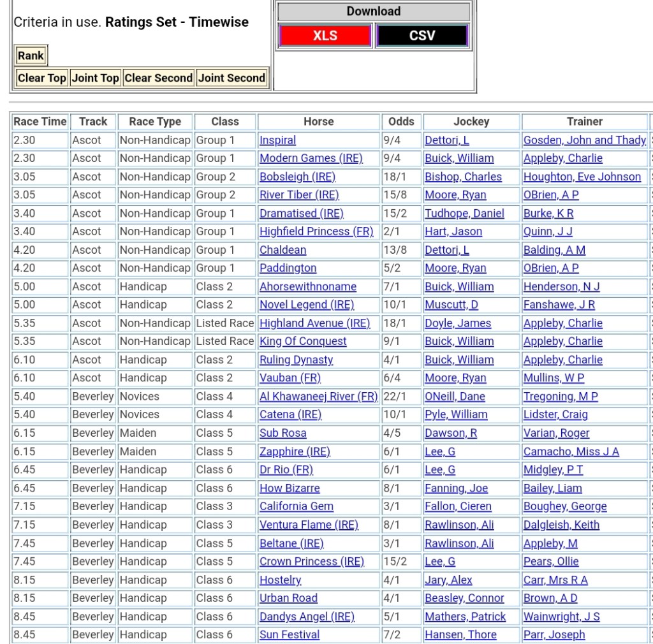Click the Sub Rosa horse link
Viewport: 653px width, 644px height.
coord(282,433)
